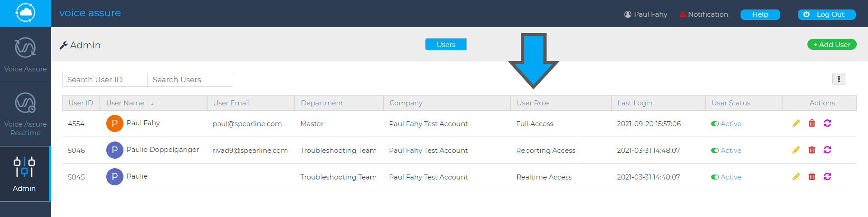This screenshot has height=217, width=868.
Task: Click Troubleshooting Team for user 5045
Action: (338, 177)
